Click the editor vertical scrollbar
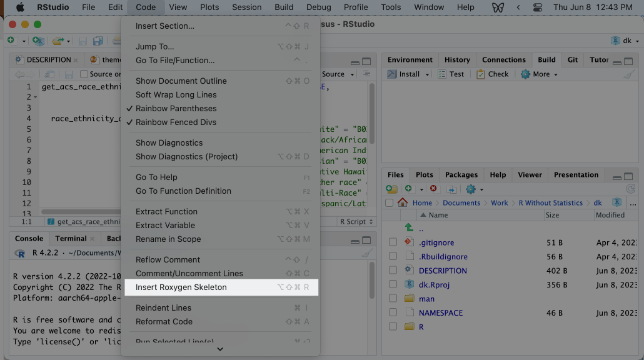Screen dimensions: 644x360 (x=371, y=113)
